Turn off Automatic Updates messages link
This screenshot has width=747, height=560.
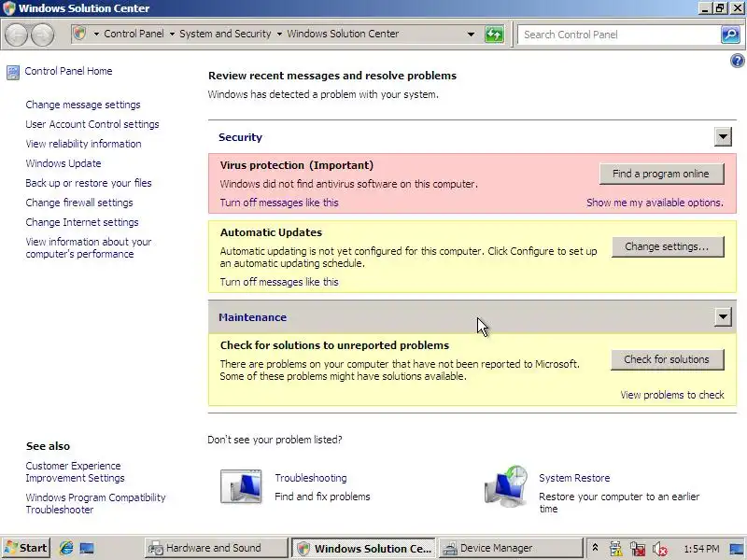click(x=279, y=282)
